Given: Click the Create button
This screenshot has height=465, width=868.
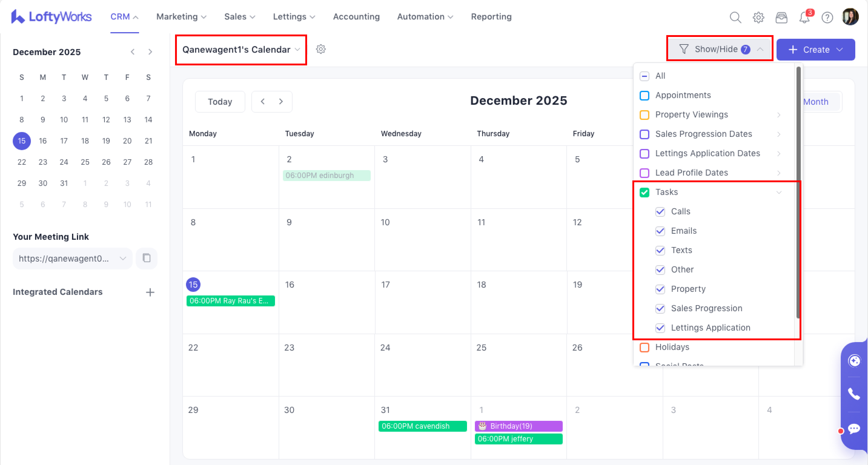Looking at the screenshot, I should 815,49.
